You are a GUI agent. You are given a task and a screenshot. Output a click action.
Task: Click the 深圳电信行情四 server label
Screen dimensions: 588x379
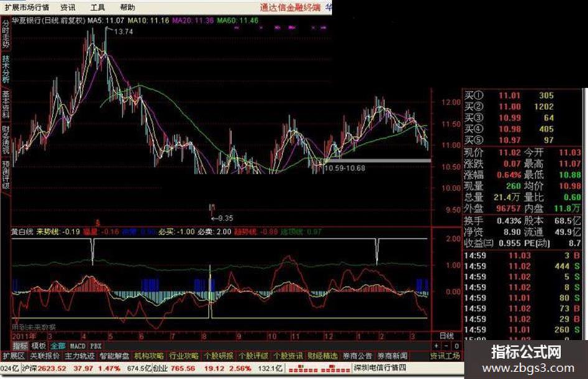380,368
